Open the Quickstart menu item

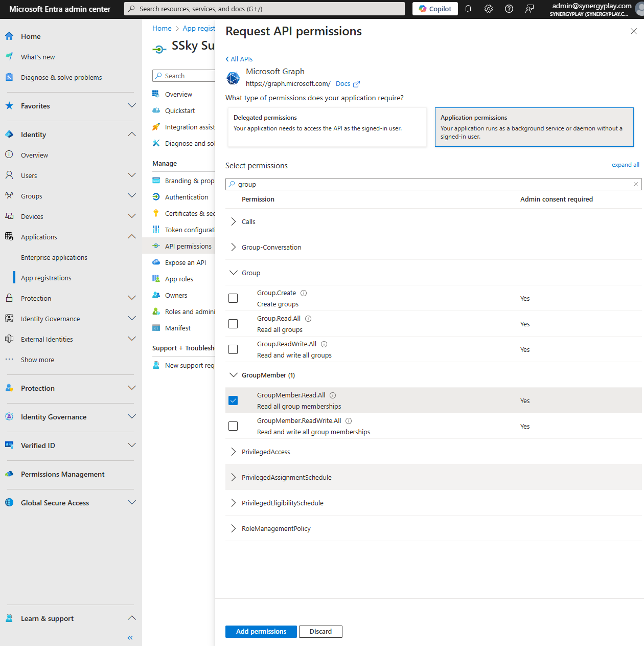[x=180, y=110]
